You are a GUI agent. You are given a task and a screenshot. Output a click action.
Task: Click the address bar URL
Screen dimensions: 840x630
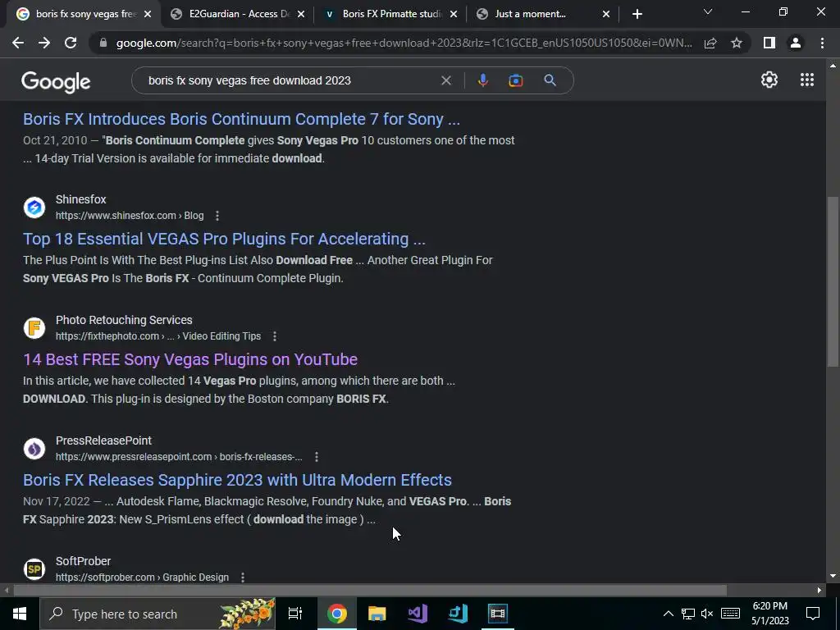(404, 43)
